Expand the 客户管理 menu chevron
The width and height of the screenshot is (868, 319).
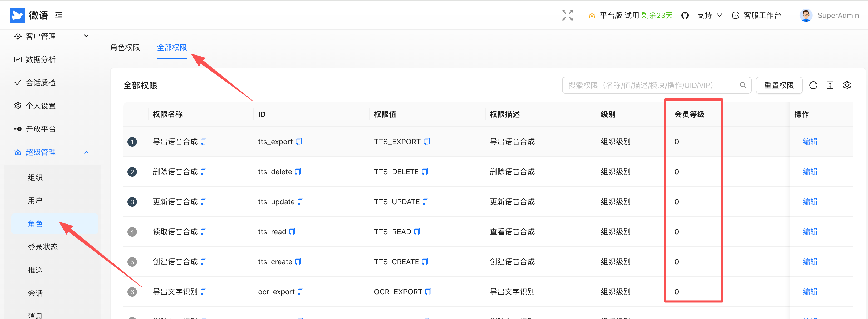tap(87, 36)
